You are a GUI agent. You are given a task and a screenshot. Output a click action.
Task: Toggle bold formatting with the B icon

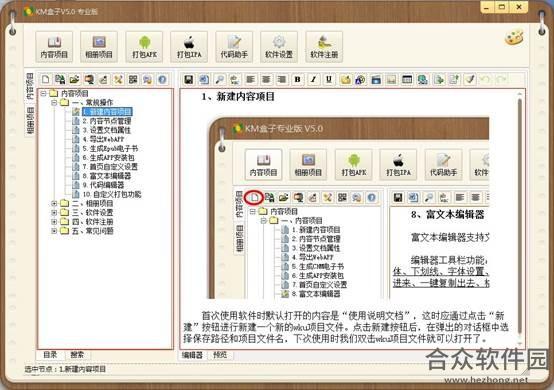(297, 79)
